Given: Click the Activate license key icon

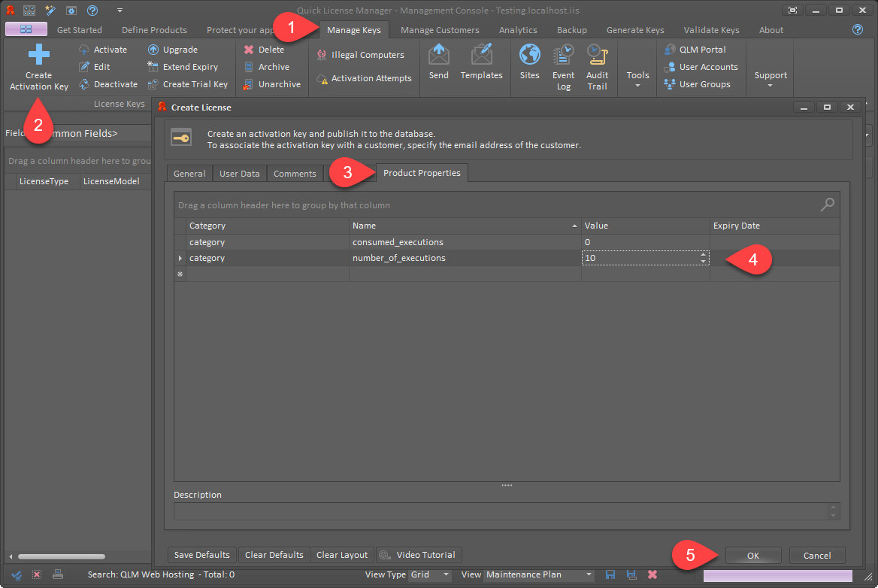Looking at the screenshot, I should click(84, 50).
